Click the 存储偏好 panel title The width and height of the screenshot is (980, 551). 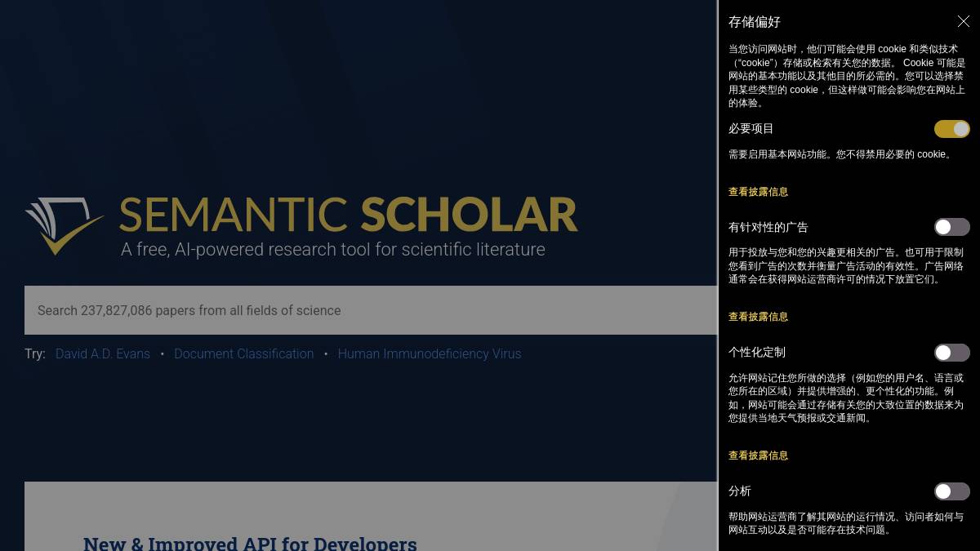click(755, 22)
